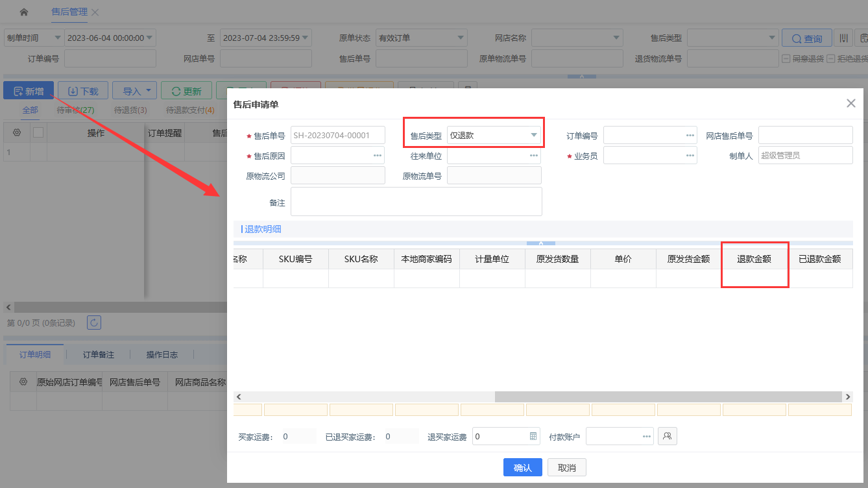Switch to the 待审核(27) tab
868x488 pixels.
[x=76, y=110]
